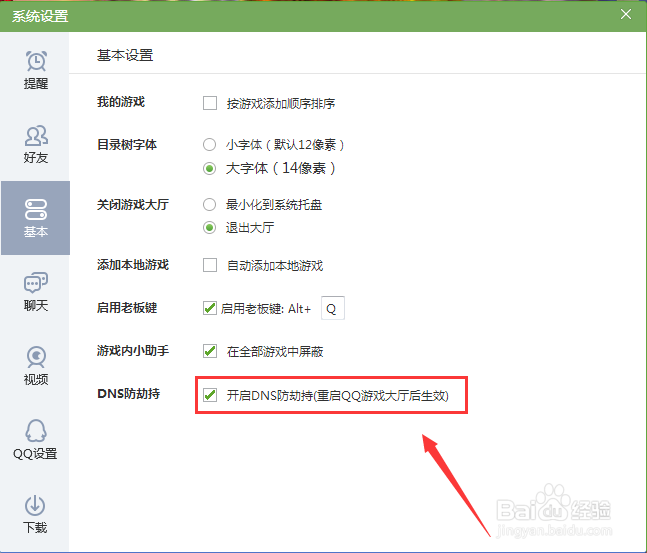647x553 pixels.
Task: Select 大字体 (14像素) radio button
Action: pyautogui.click(x=210, y=168)
